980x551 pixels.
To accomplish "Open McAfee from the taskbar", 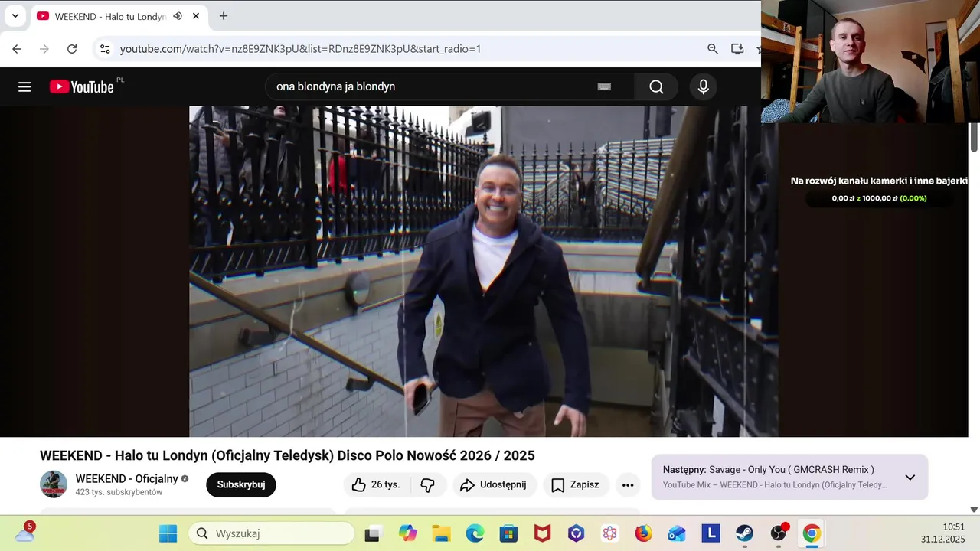I will click(542, 533).
